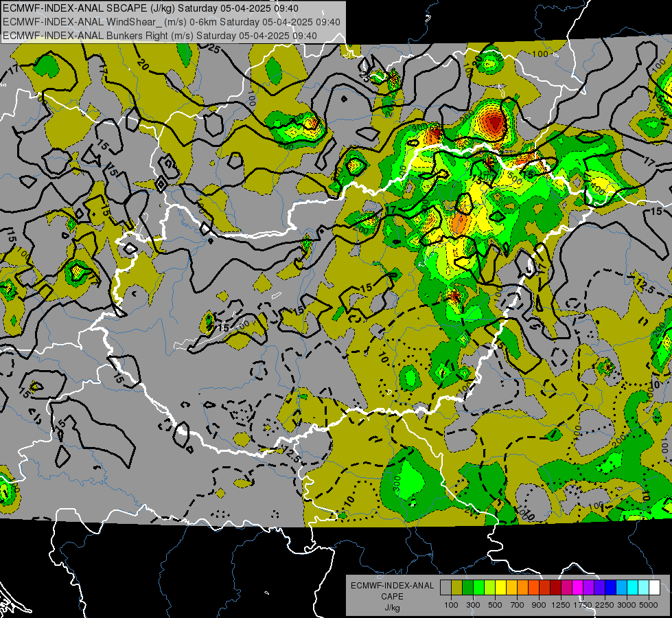The width and height of the screenshot is (672, 618).
Task: Click the CAPE label in legend
Action: click(392, 597)
